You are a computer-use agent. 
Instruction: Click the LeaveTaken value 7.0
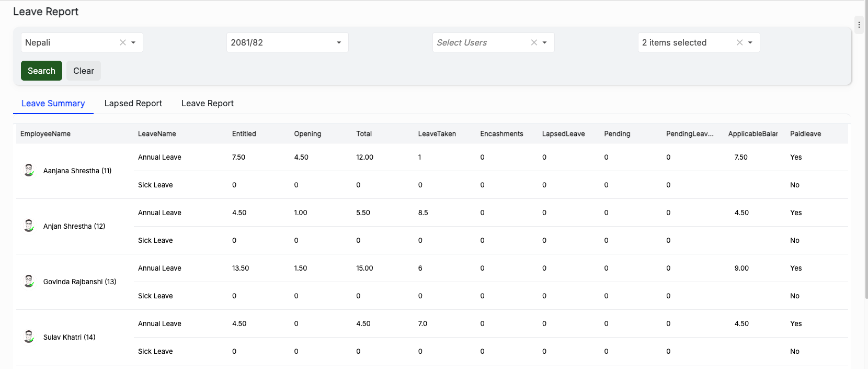pos(422,323)
